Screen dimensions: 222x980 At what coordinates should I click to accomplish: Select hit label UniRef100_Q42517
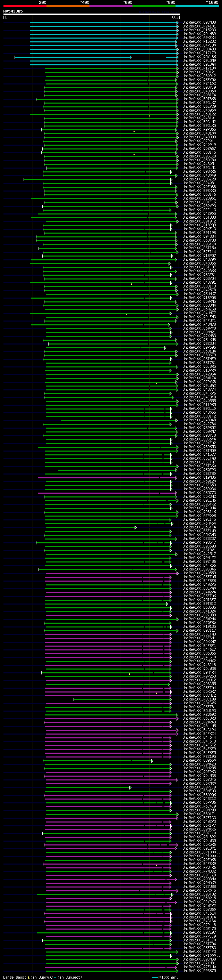199,553
